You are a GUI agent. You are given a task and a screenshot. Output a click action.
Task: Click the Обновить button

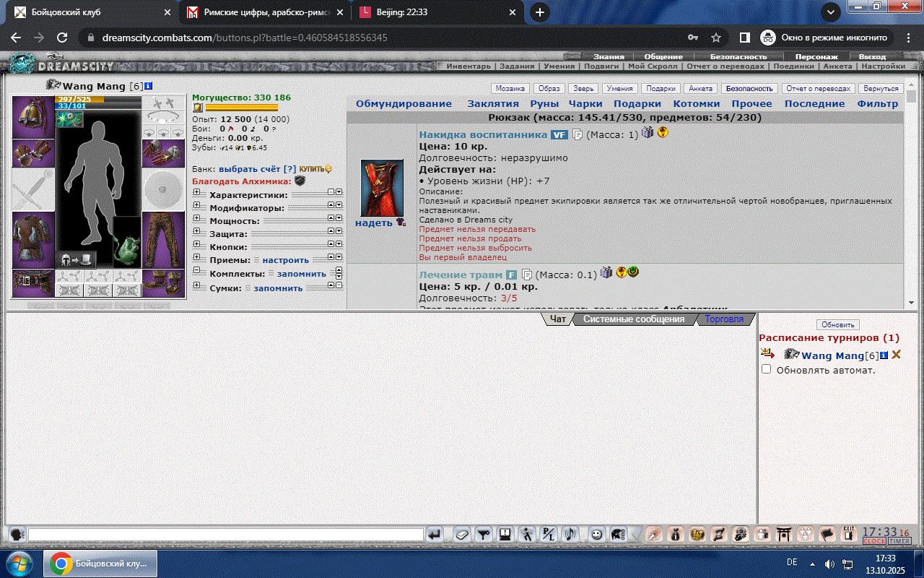point(837,325)
